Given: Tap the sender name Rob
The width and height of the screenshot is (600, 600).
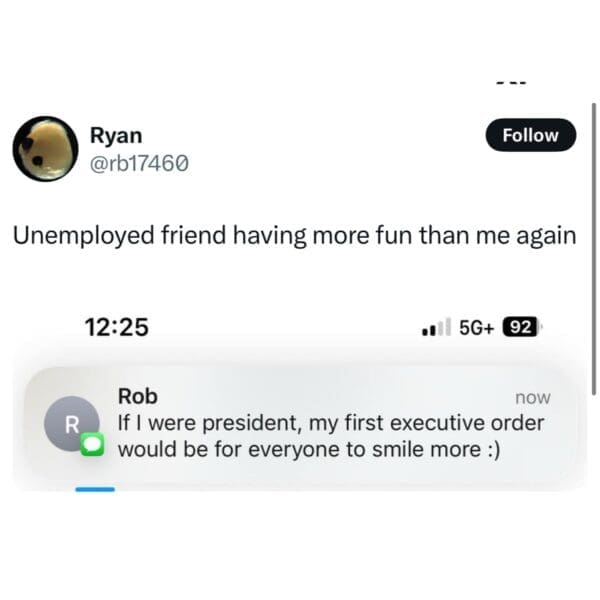Looking at the screenshot, I should point(138,396).
